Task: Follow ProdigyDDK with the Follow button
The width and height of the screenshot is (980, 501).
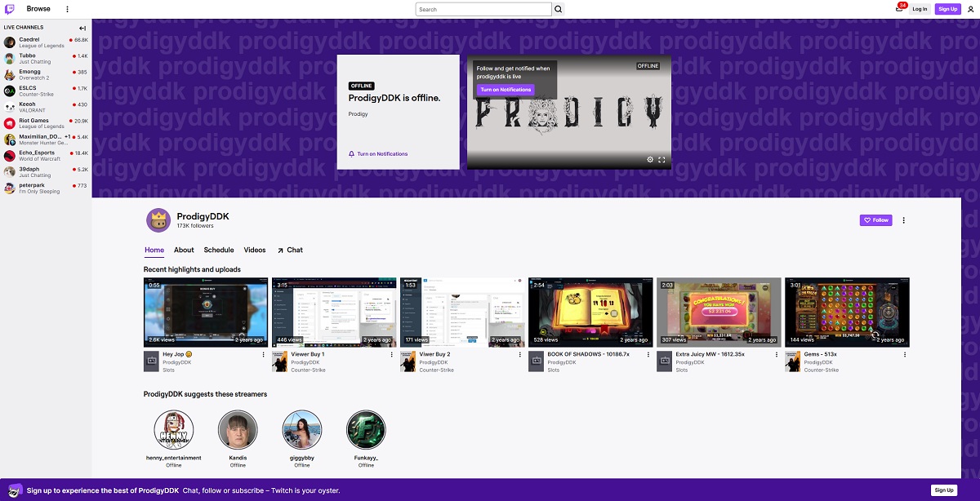Action: pos(876,220)
